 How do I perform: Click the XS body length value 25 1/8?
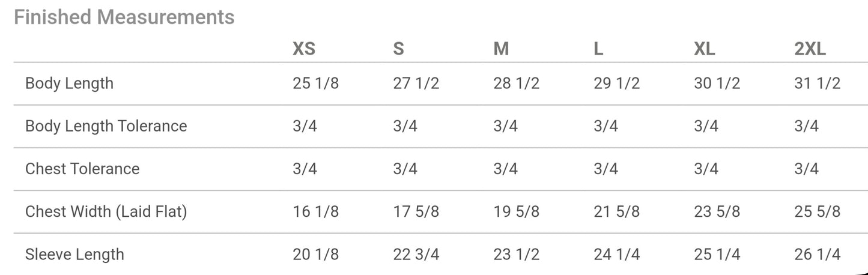click(315, 83)
